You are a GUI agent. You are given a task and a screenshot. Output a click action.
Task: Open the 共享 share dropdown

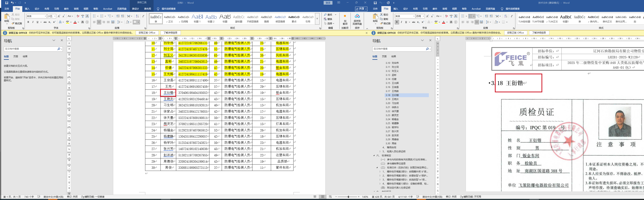[361, 9]
